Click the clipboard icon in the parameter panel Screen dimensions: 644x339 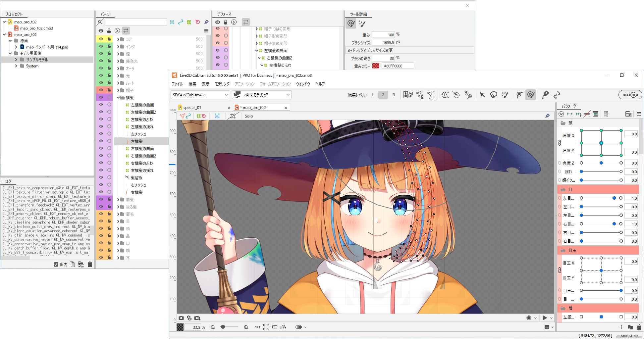click(628, 114)
